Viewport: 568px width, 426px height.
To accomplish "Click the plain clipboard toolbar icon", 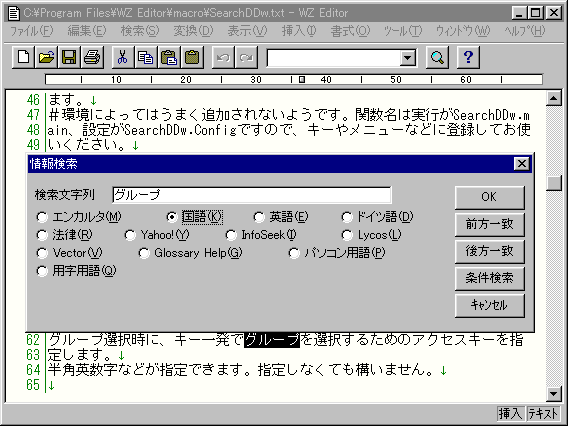I will pos(192,57).
